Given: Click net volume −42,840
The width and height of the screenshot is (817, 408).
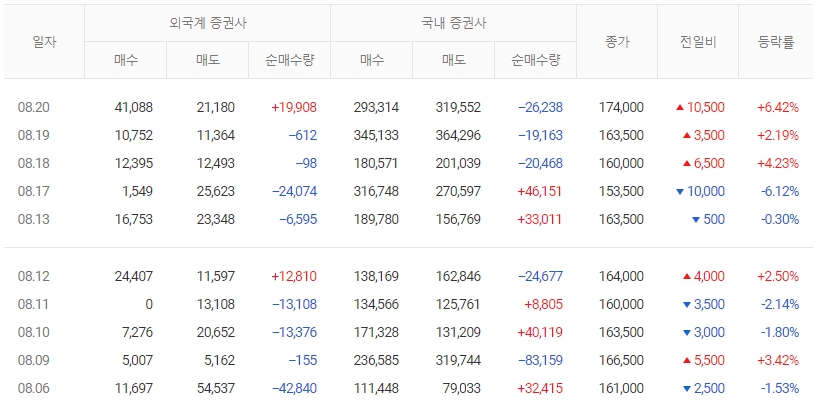Looking at the screenshot, I should coord(294,388).
